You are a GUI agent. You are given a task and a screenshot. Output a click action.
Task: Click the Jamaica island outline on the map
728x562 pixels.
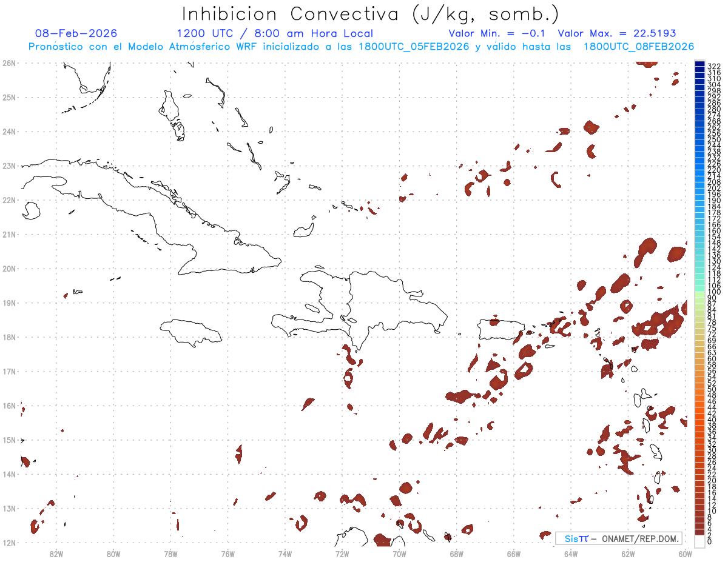pos(191,332)
